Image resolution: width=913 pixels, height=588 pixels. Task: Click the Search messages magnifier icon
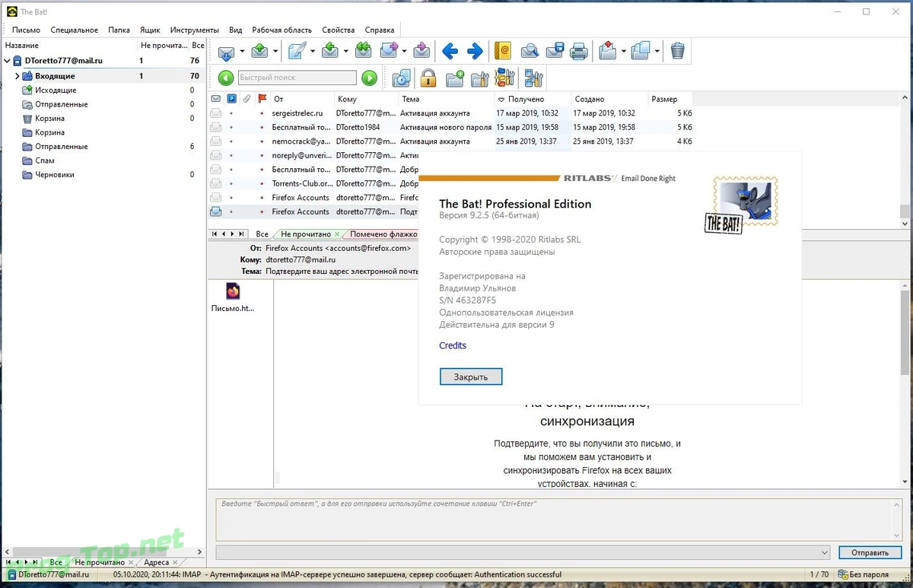530,52
